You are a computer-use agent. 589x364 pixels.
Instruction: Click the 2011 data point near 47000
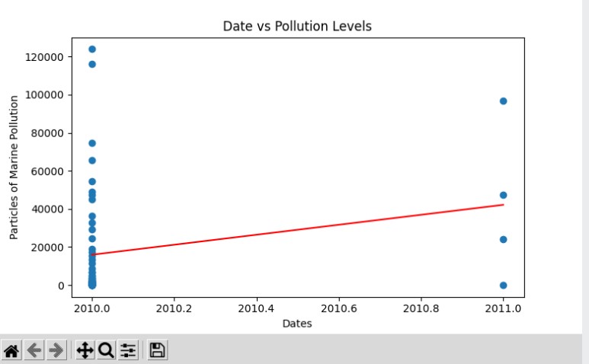pyautogui.click(x=504, y=195)
